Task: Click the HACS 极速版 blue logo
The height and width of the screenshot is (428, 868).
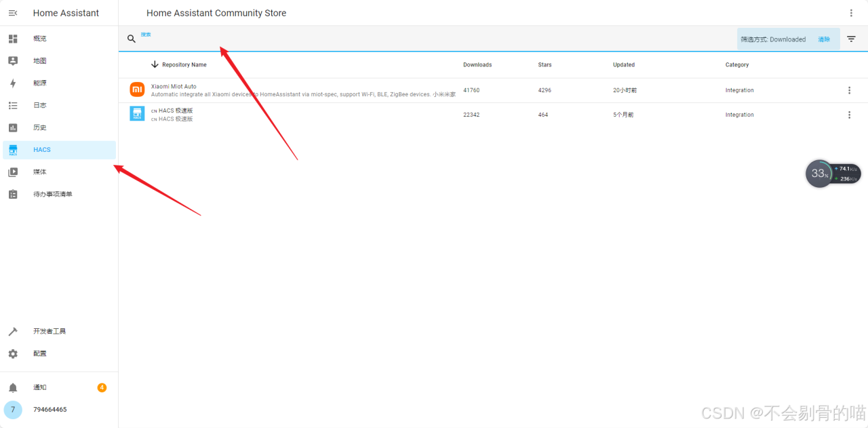Action: (137, 113)
